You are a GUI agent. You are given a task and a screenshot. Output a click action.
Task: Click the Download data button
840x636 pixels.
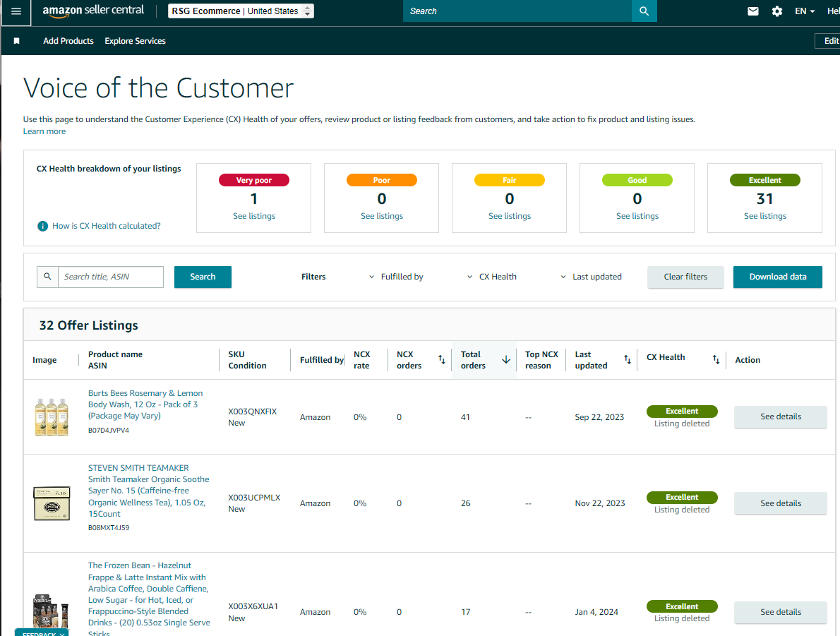coord(778,277)
